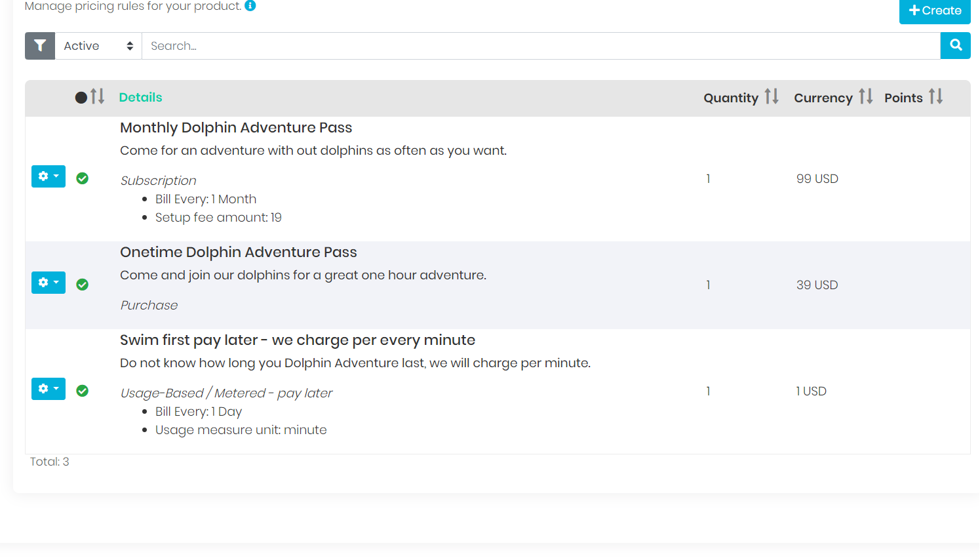980x560 pixels.
Task: Toggle active checkmark for Onetime Dolphin Adventure Pass
Action: coord(83,285)
